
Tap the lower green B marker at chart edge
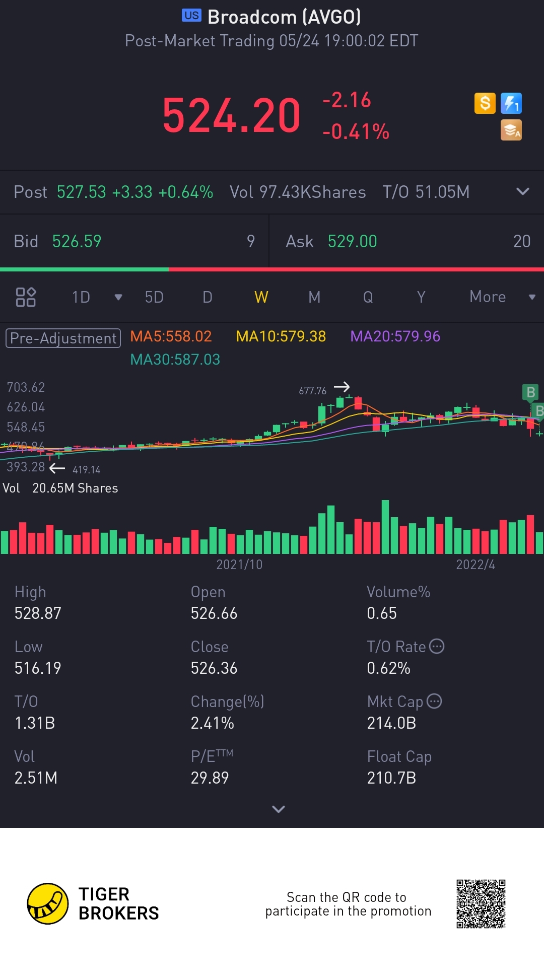click(x=538, y=411)
